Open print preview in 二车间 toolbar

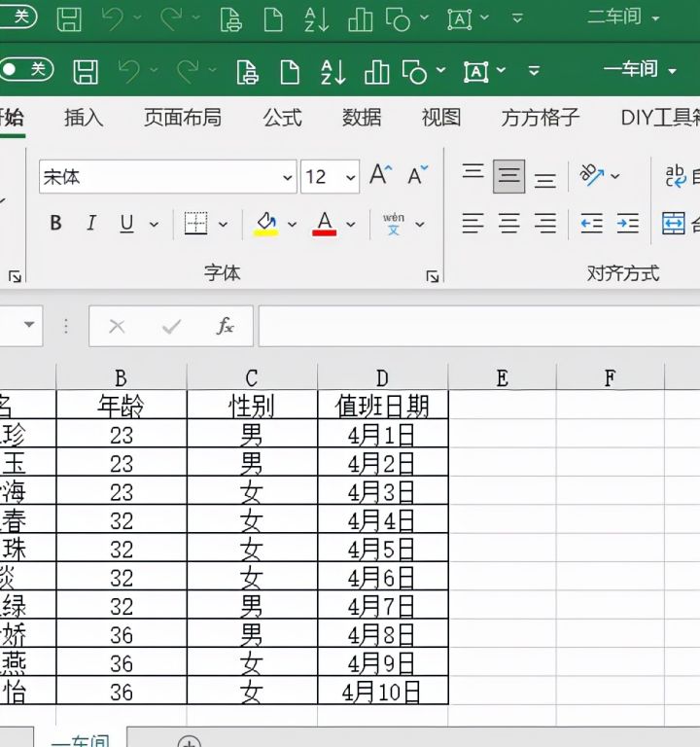[231, 19]
